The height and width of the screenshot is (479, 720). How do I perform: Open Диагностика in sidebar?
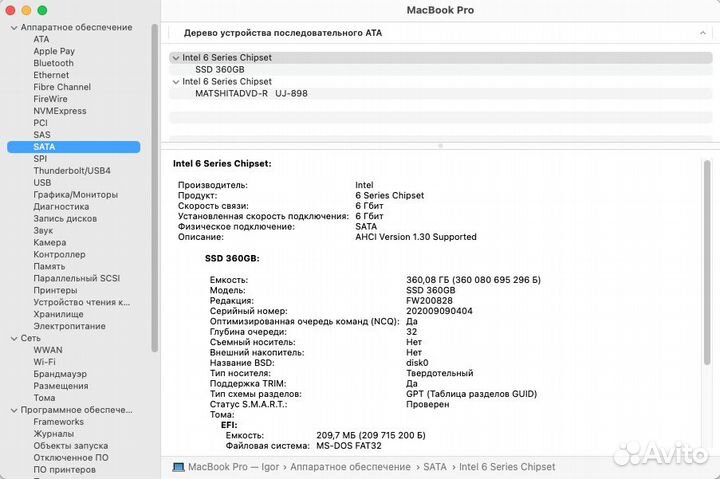pyautogui.click(x=61, y=207)
